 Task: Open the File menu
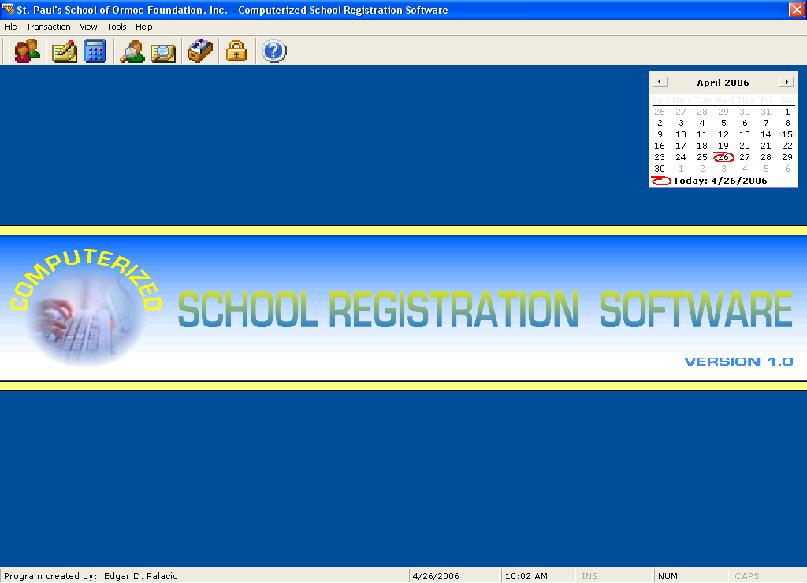[x=11, y=27]
